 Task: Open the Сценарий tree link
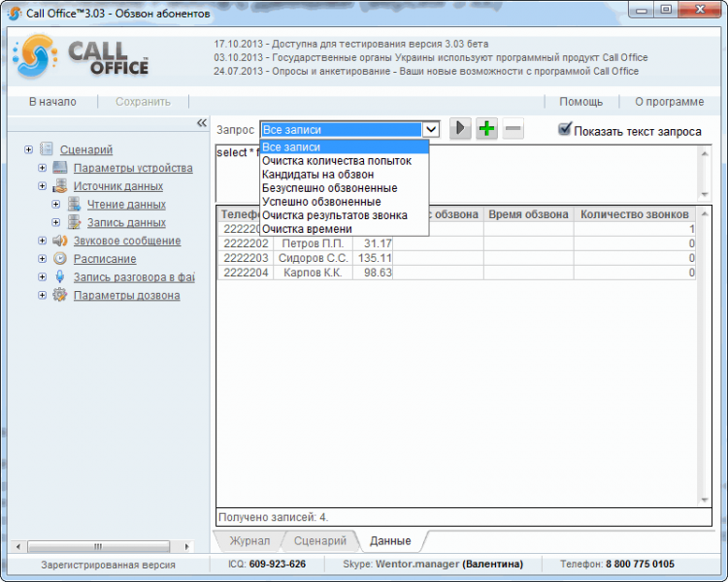click(x=86, y=150)
